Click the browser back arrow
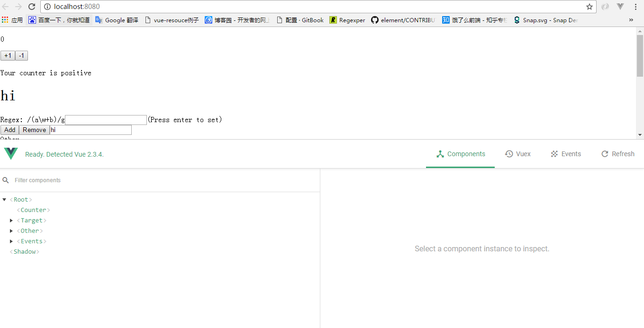Image resolution: width=644 pixels, height=328 pixels. click(x=6, y=7)
